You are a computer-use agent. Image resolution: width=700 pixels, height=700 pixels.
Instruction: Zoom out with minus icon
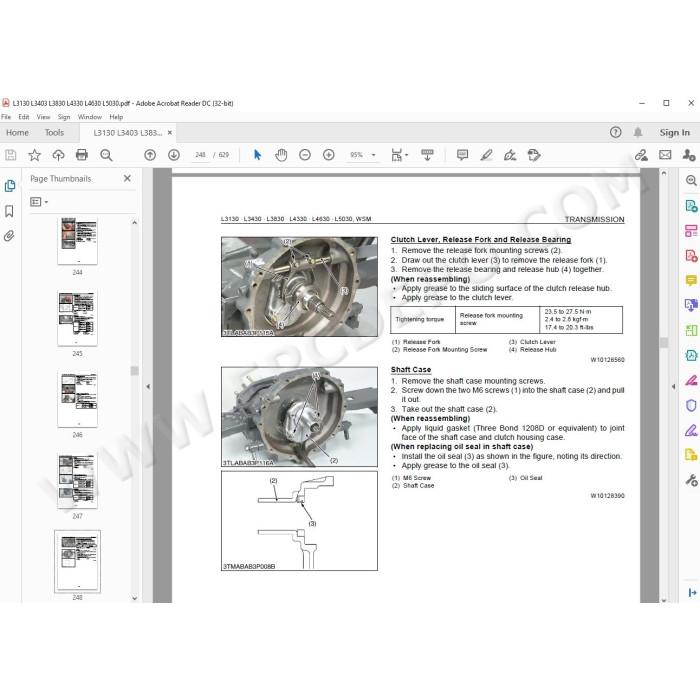(x=305, y=155)
